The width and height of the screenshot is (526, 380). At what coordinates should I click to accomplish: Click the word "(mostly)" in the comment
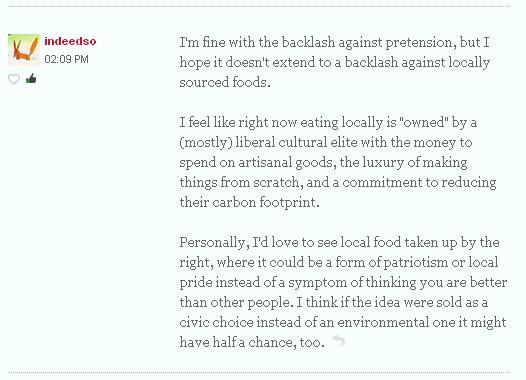[206, 143]
